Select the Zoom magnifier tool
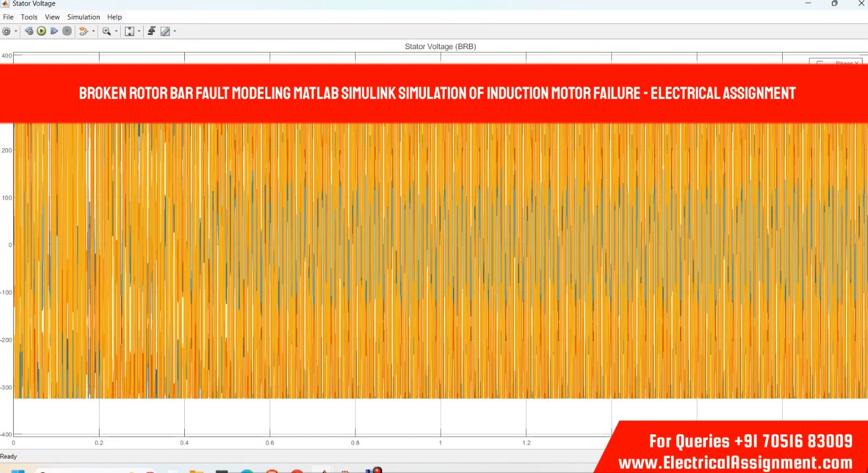The height and width of the screenshot is (473, 868). (107, 31)
